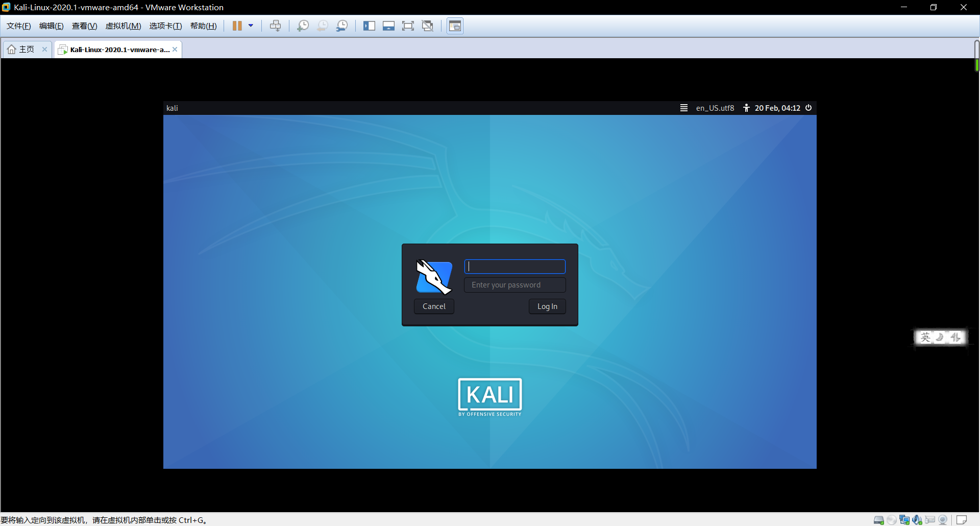Toggle the console view button
This screenshot has width=980, height=526.
455,26
